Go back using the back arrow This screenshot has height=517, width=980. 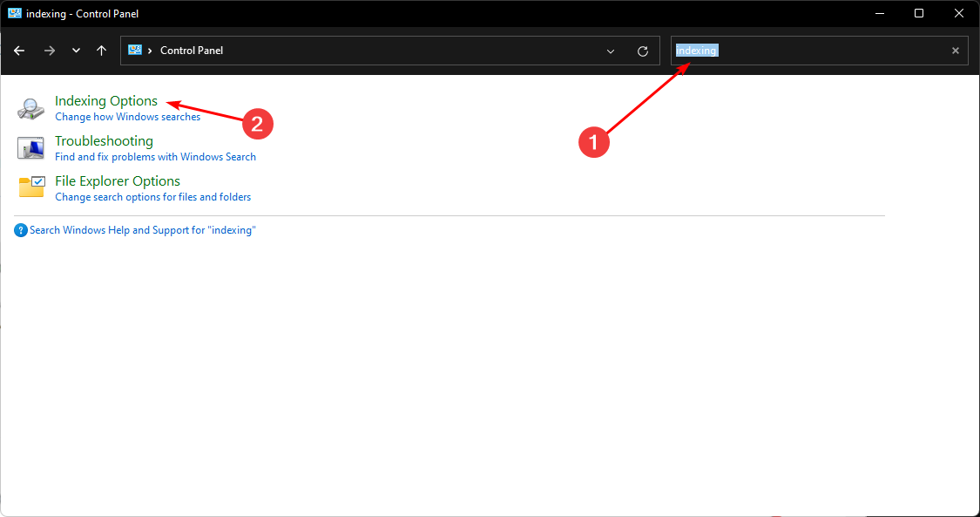19,51
